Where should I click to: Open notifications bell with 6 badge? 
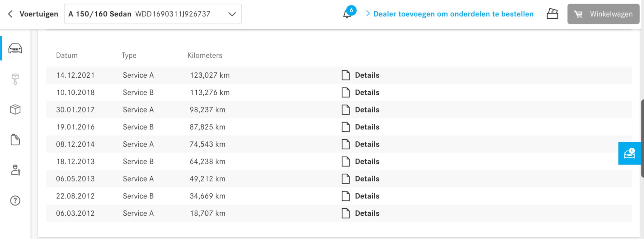pyautogui.click(x=347, y=14)
